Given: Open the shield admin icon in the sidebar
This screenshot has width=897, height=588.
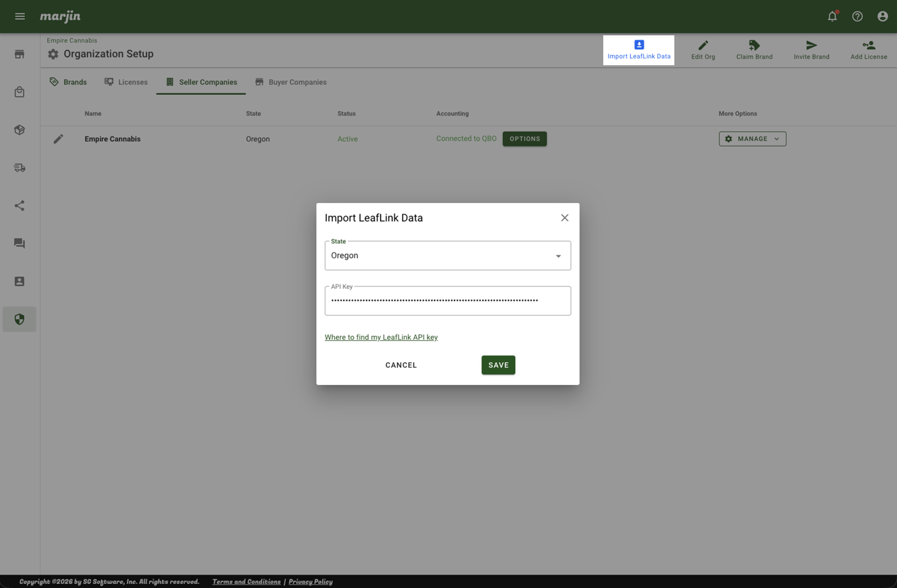Looking at the screenshot, I should point(19,319).
